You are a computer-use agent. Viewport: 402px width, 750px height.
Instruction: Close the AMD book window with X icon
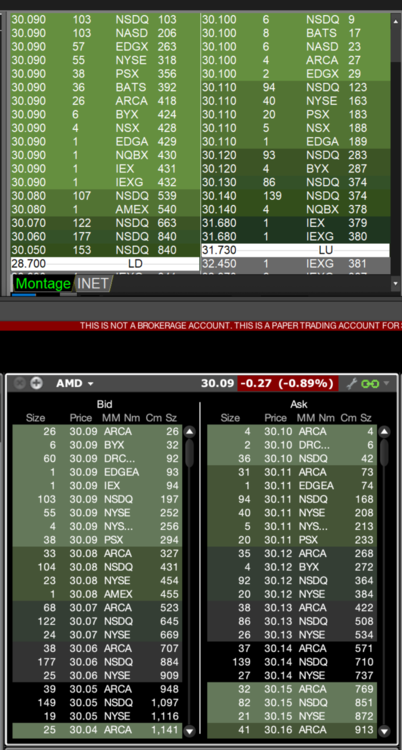coord(19,383)
